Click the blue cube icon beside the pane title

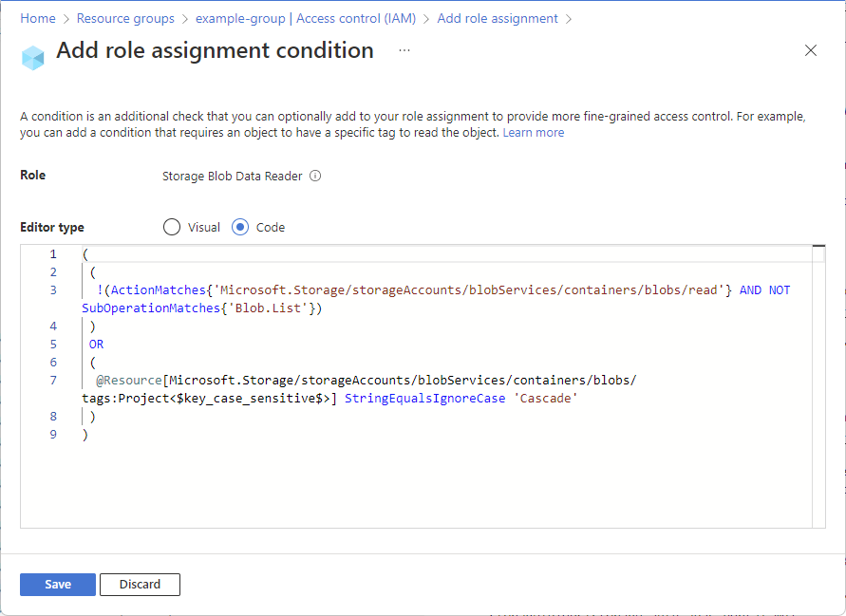tap(32, 57)
